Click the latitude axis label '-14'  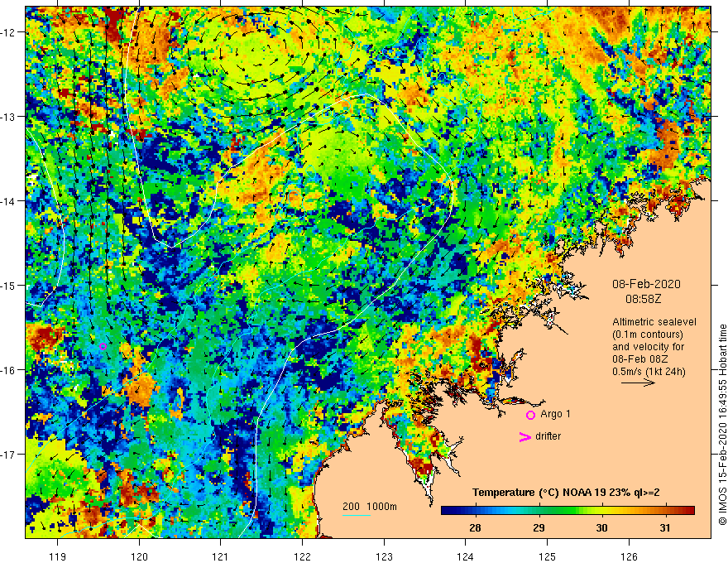point(9,201)
